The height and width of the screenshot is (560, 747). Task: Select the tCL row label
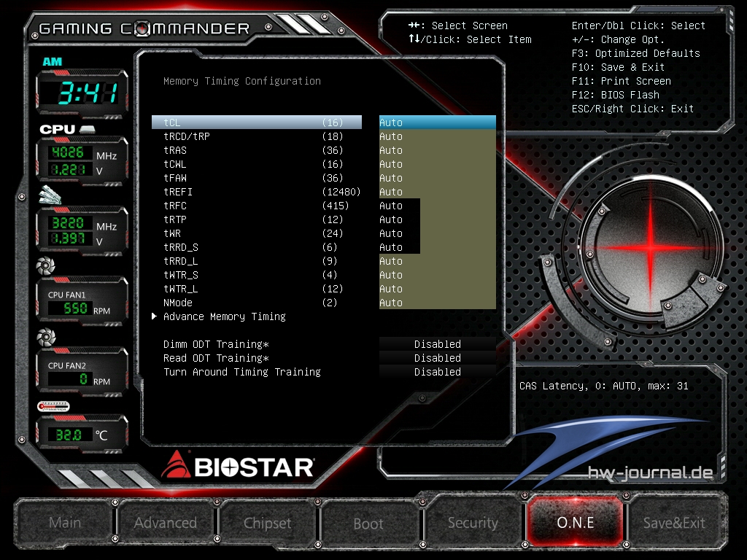pyautogui.click(x=172, y=122)
